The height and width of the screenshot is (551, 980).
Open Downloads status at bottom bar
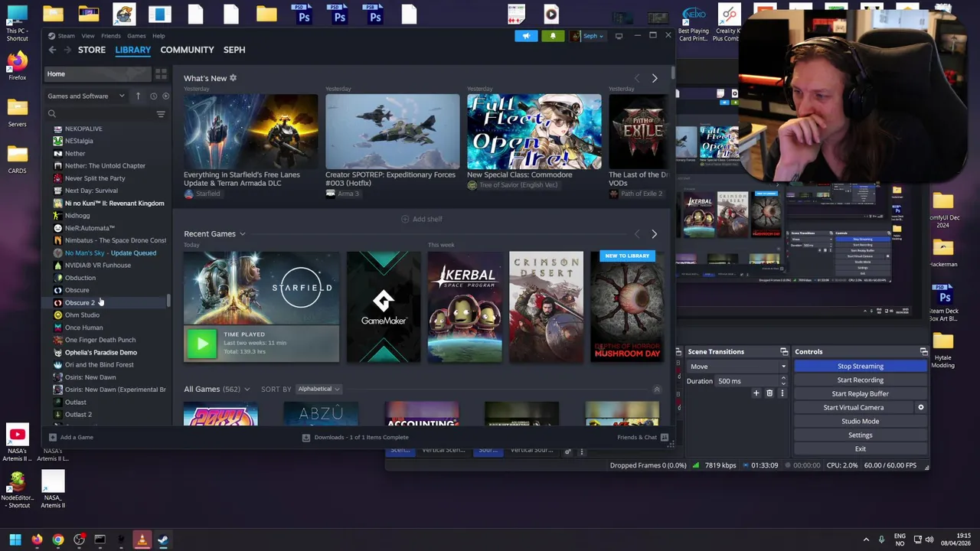coord(355,437)
